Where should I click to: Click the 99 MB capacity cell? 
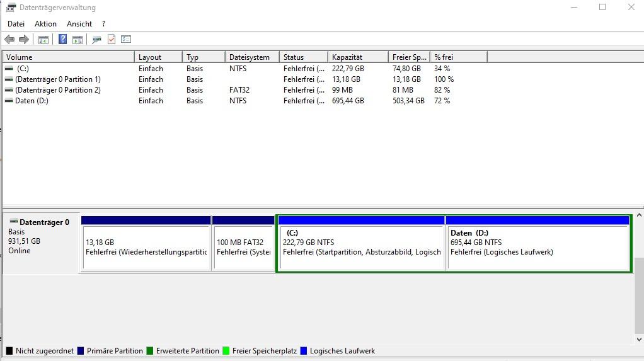(x=342, y=90)
